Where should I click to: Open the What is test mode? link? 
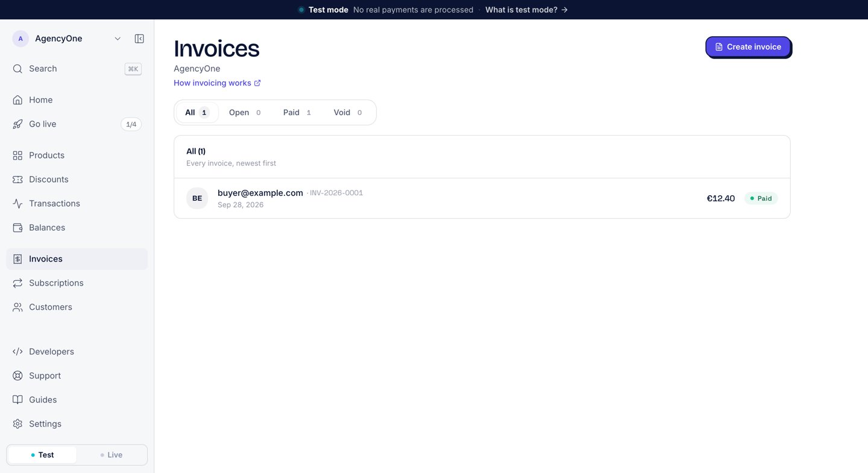point(526,10)
